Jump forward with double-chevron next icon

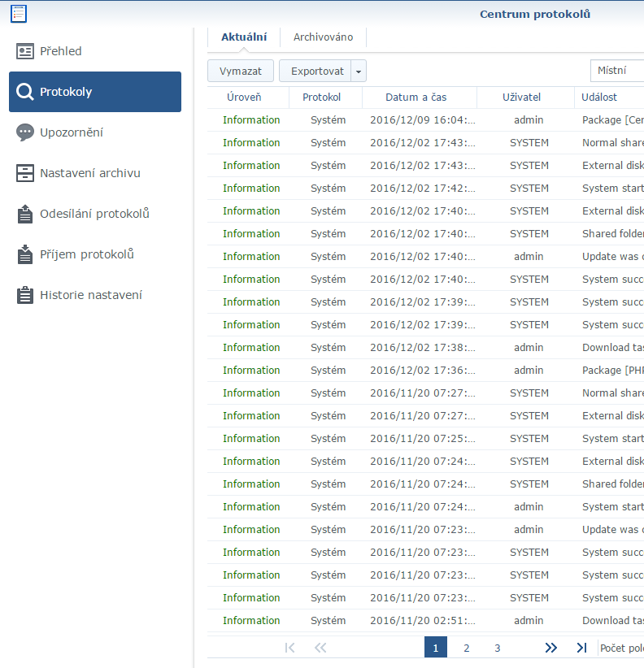click(550, 648)
